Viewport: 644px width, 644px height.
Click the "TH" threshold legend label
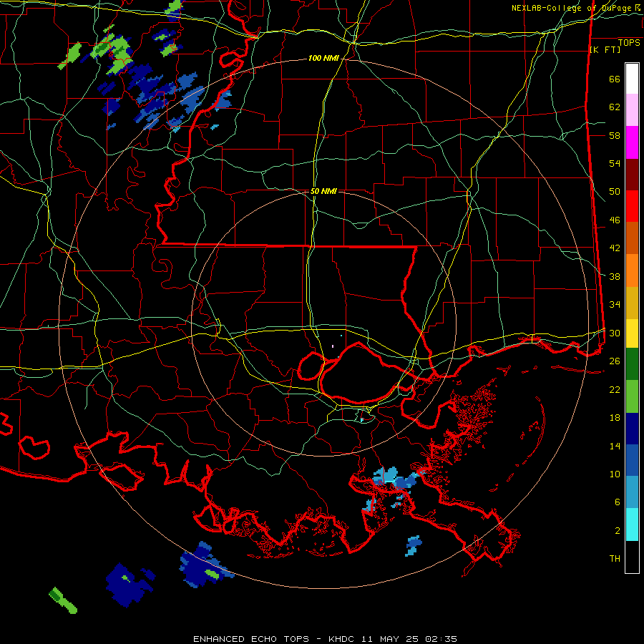click(615, 559)
